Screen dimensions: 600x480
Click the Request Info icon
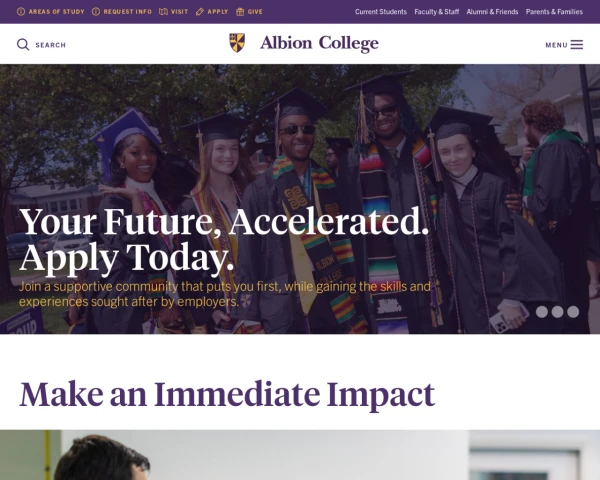coord(96,12)
